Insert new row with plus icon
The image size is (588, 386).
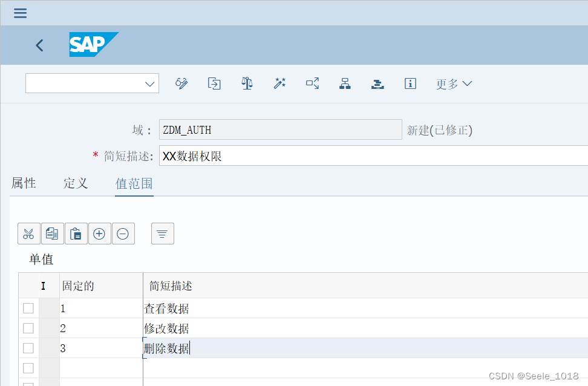pos(99,234)
